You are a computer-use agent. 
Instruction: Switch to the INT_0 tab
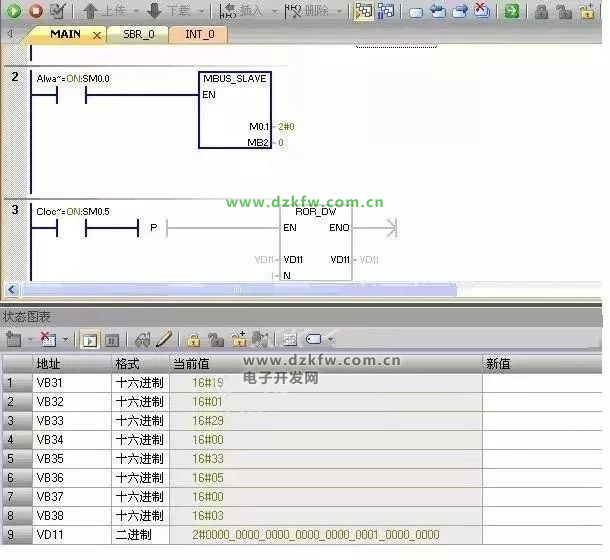coord(199,34)
